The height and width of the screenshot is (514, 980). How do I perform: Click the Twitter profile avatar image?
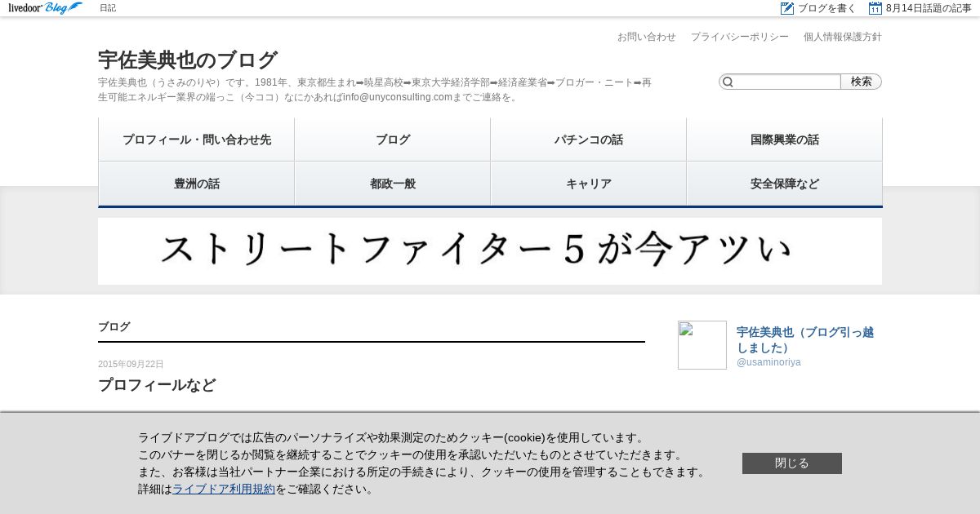pos(702,345)
